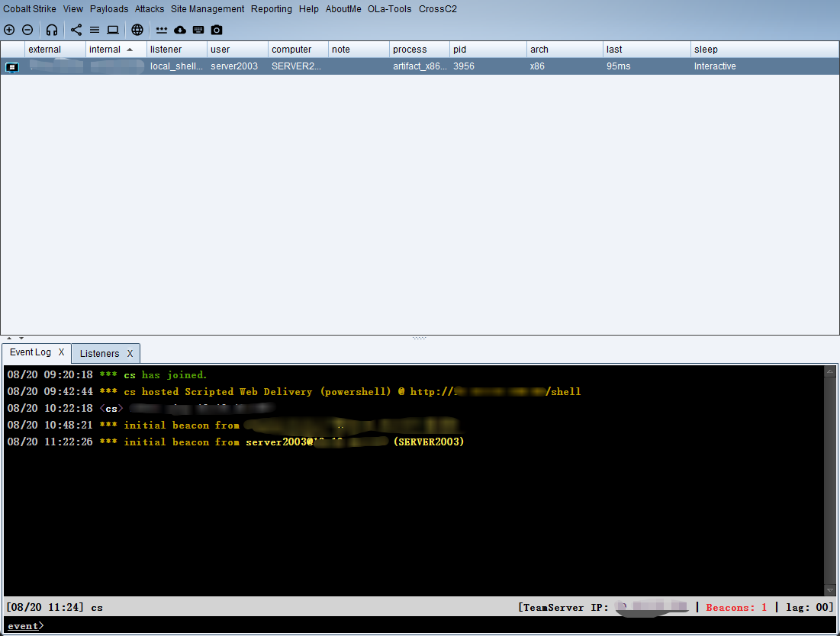Sort sessions by arch column header

[565, 50]
